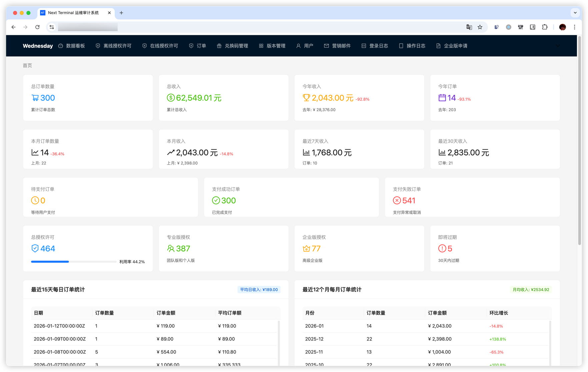Click the calendar icon in 今年订单 card
The width and height of the screenshot is (588, 372).
pos(442,98)
